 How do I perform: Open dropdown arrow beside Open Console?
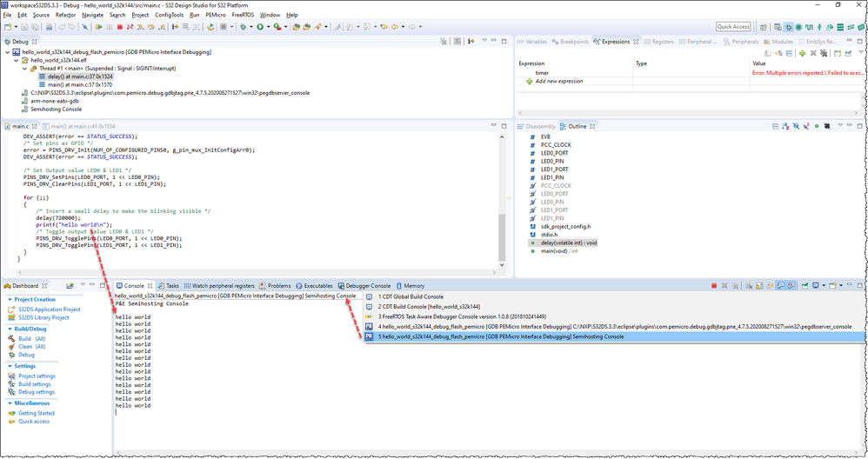click(841, 286)
